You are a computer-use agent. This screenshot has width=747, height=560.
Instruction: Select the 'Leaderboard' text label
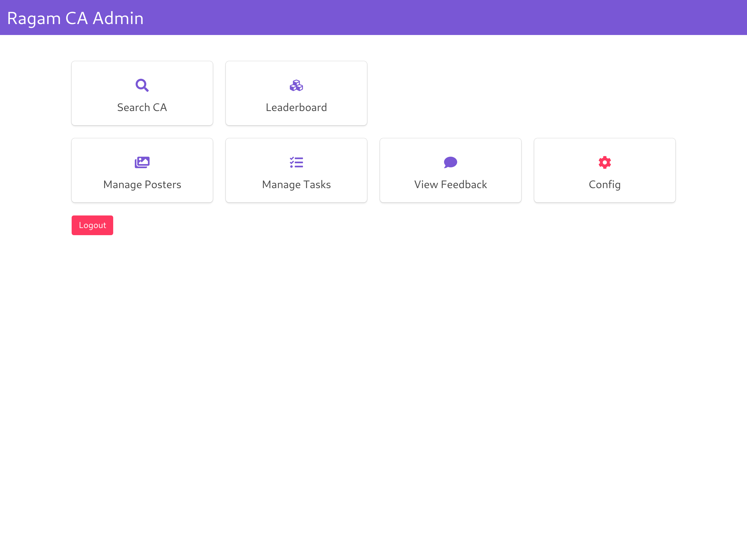(x=296, y=107)
